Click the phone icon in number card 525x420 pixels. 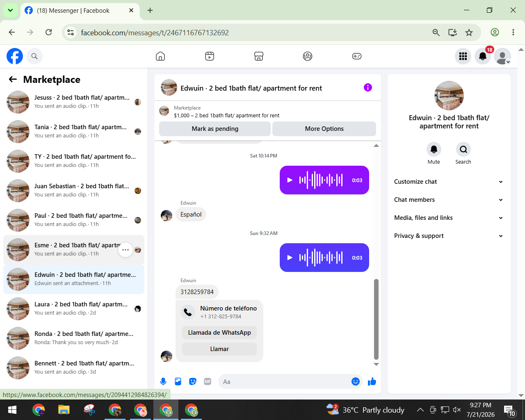coord(188,312)
